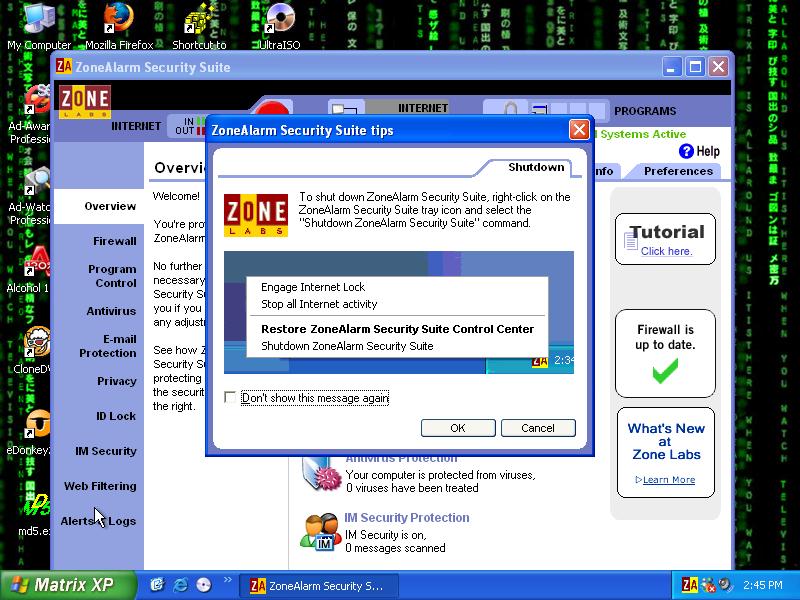Screen dimensions: 800x600
Task: Open Internet Explorer from quick launch
Action: [180, 585]
